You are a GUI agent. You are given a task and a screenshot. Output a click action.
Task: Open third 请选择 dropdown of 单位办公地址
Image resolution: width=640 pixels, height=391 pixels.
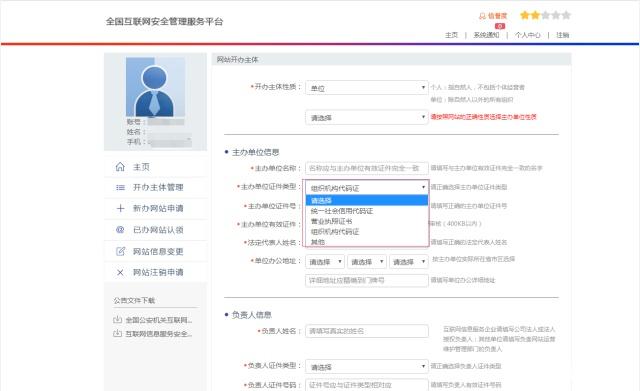[x=409, y=262]
